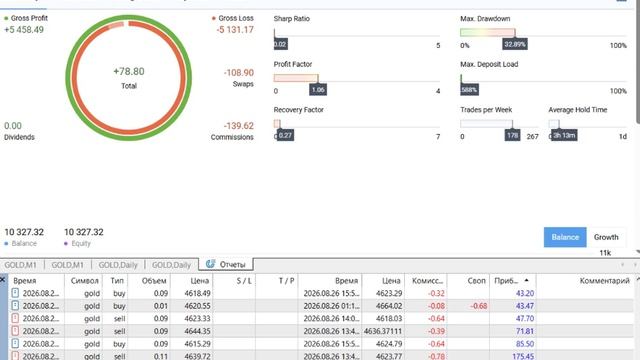Click the Balance legend label
640x360 pixels.
[24, 244]
